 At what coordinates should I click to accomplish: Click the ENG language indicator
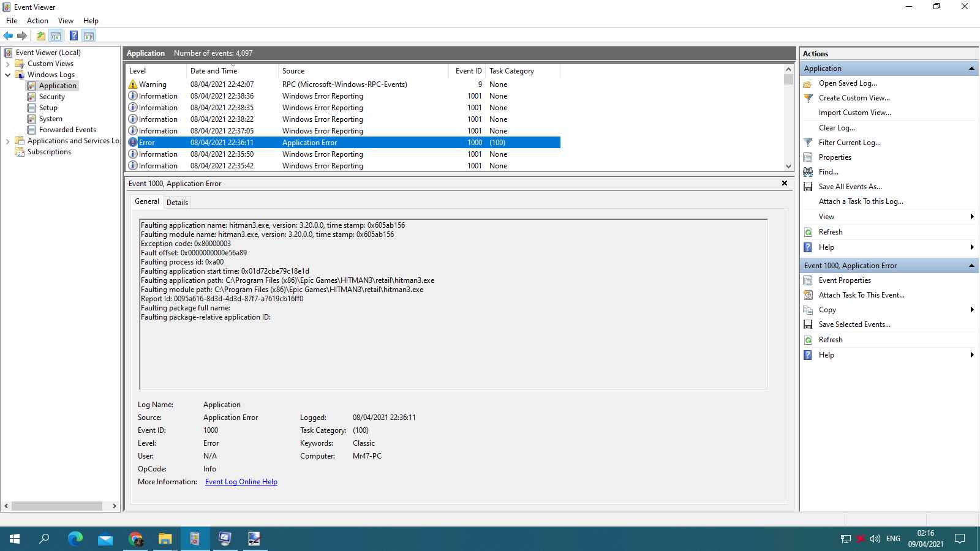[893, 539]
